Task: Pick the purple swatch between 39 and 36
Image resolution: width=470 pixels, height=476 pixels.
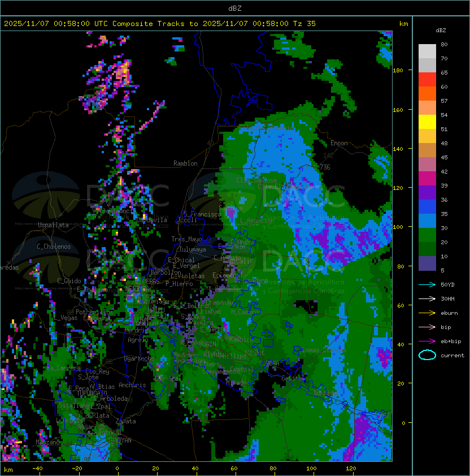Action: point(427,192)
